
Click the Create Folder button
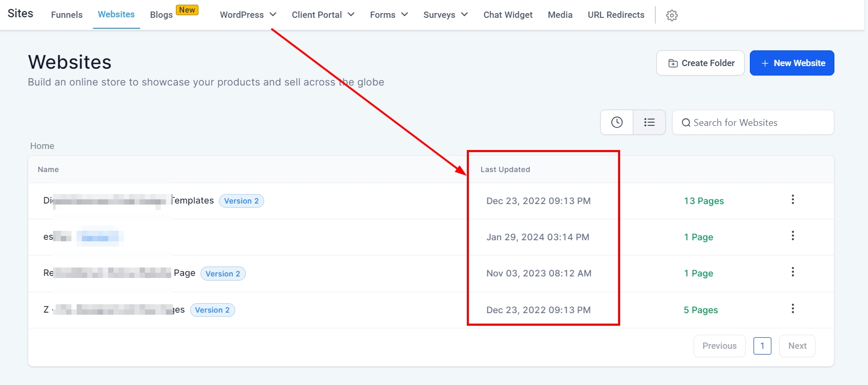(x=700, y=63)
